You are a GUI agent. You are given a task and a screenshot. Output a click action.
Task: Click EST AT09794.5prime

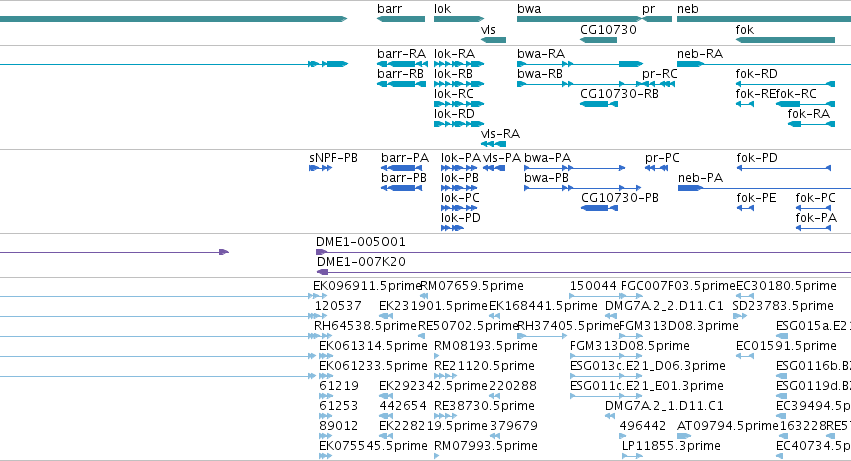coord(684,437)
